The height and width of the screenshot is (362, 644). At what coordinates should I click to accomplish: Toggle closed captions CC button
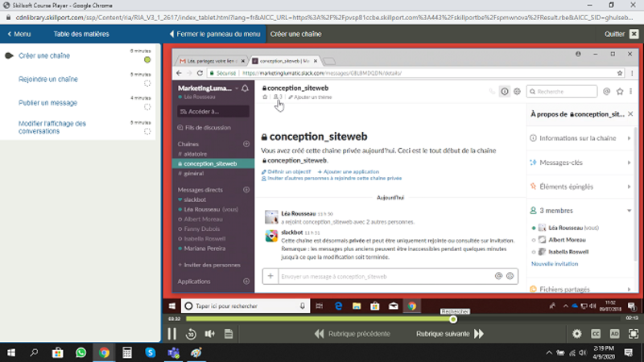point(596,334)
